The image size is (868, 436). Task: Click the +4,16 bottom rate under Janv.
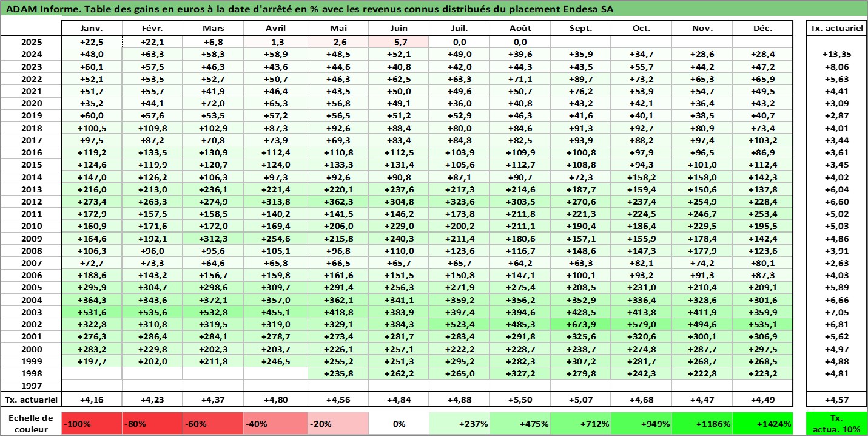tap(92, 400)
